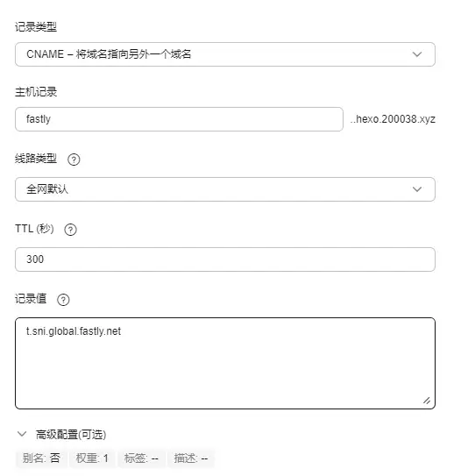This screenshot has width=475, height=476.
Task: Focus the host record field containing fastly
Action: [x=179, y=119]
